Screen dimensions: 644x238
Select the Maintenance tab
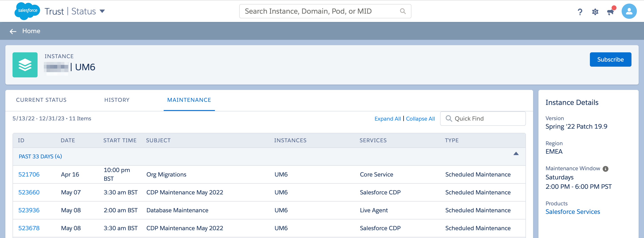click(189, 100)
